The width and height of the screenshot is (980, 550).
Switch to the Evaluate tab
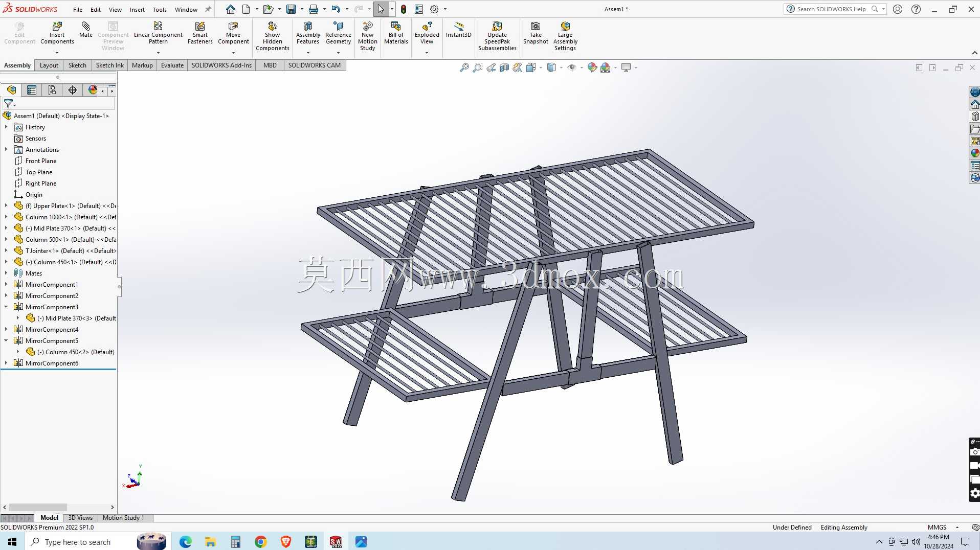(172, 65)
